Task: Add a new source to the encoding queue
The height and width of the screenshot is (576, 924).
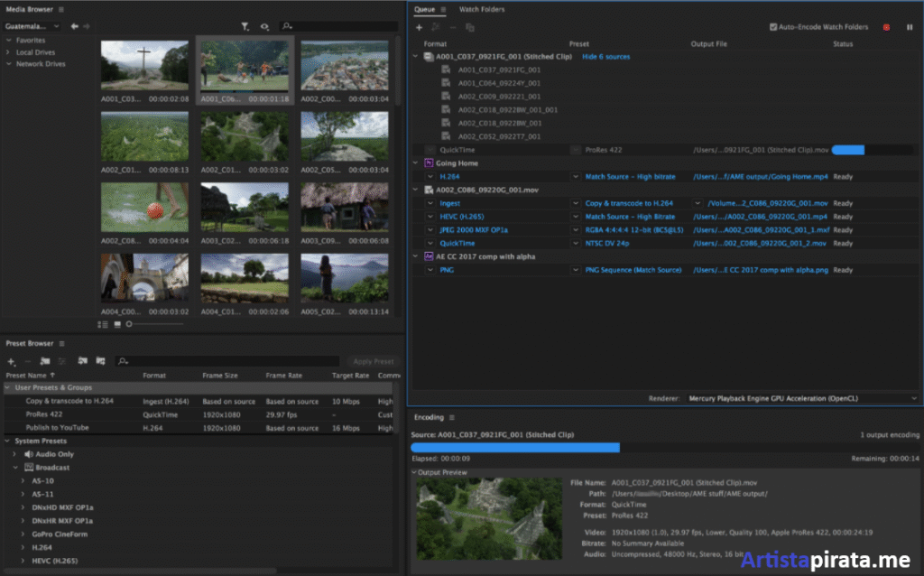Action: tap(419, 27)
